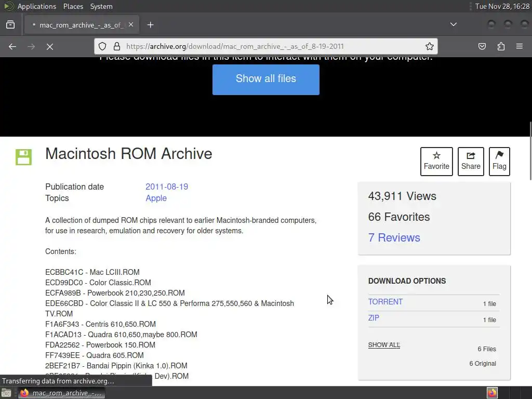
Task: Click the 'F1ACAD13 - Quadra 610,650,maybe 800.ROM' line
Action: click(121, 335)
